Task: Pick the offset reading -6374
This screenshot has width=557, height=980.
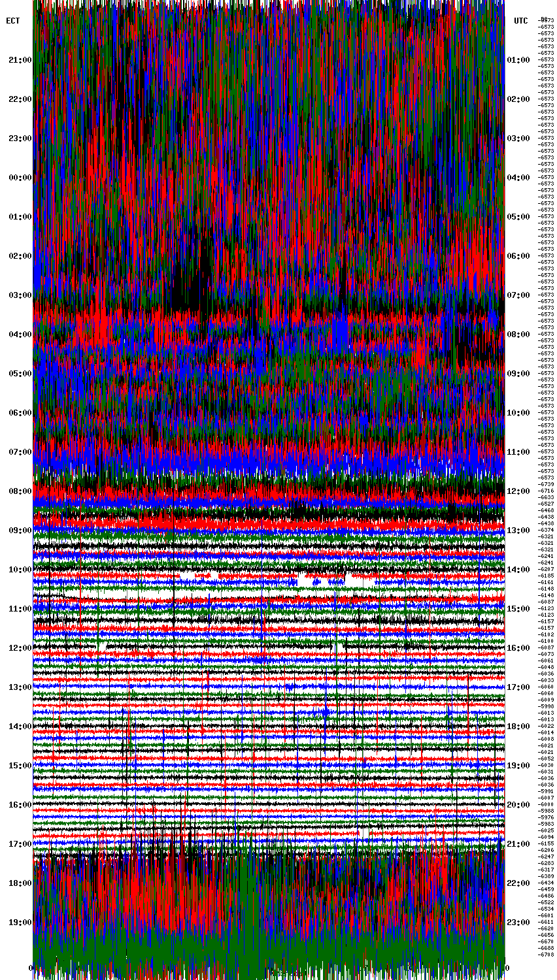Action: [546, 530]
